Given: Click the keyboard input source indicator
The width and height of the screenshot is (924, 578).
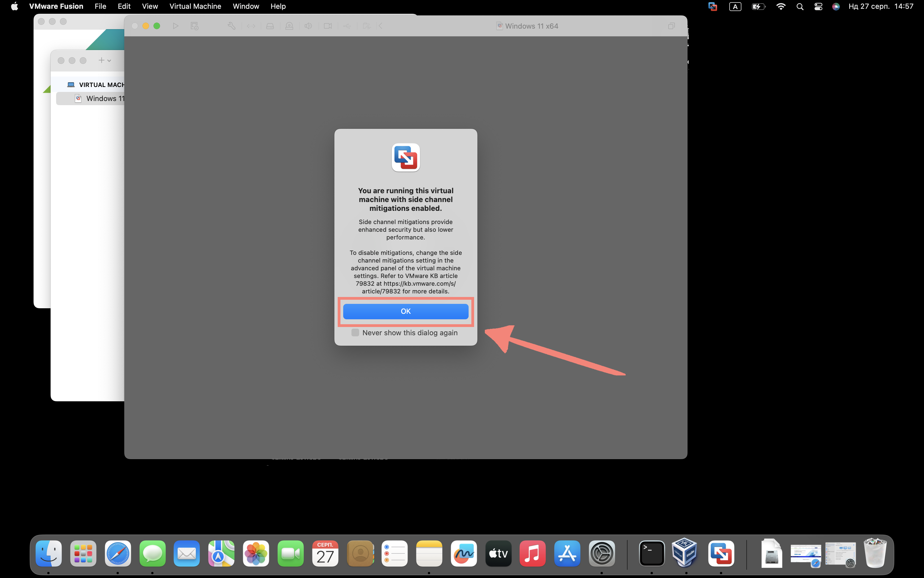Looking at the screenshot, I should tap(735, 6).
